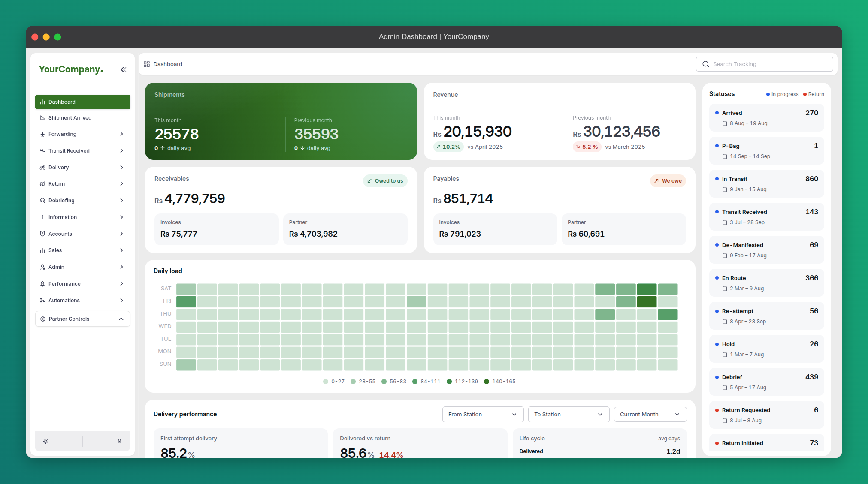The image size is (868, 484).
Task: Open the Information menu item
Action: click(x=83, y=217)
